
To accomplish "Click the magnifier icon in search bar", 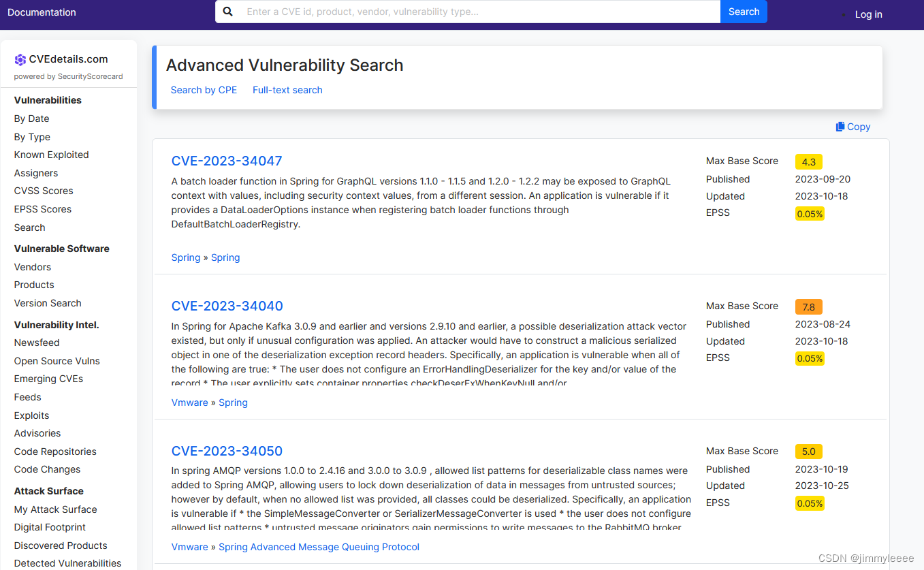I will tap(228, 12).
